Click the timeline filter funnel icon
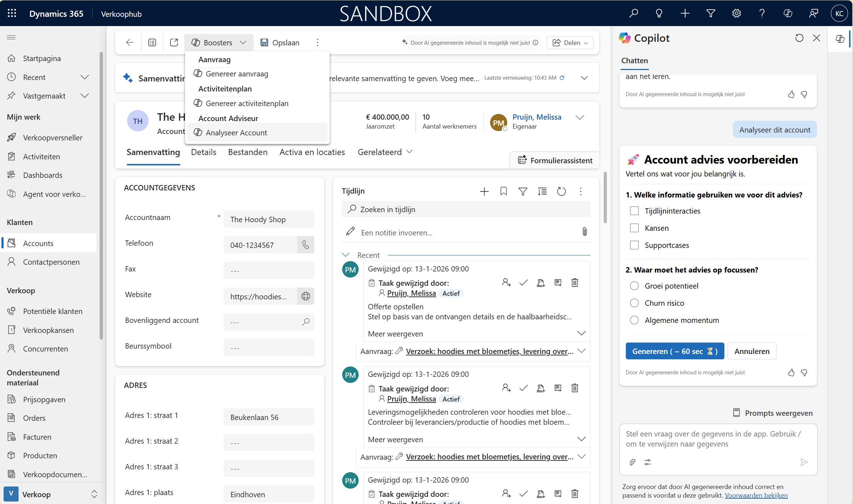The height and width of the screenshot is (504, 853). click(x=523, y=191)
